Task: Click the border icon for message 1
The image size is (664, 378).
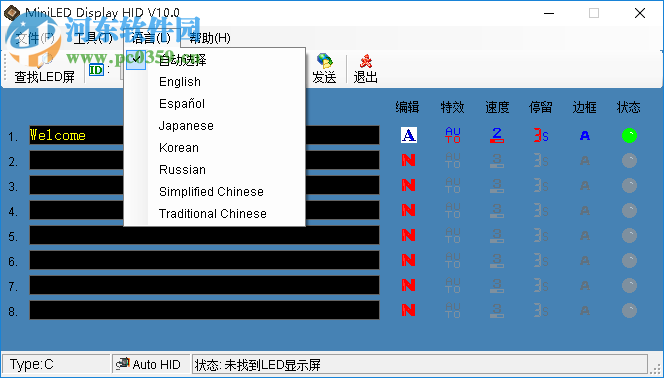Action: click(585, 135)
